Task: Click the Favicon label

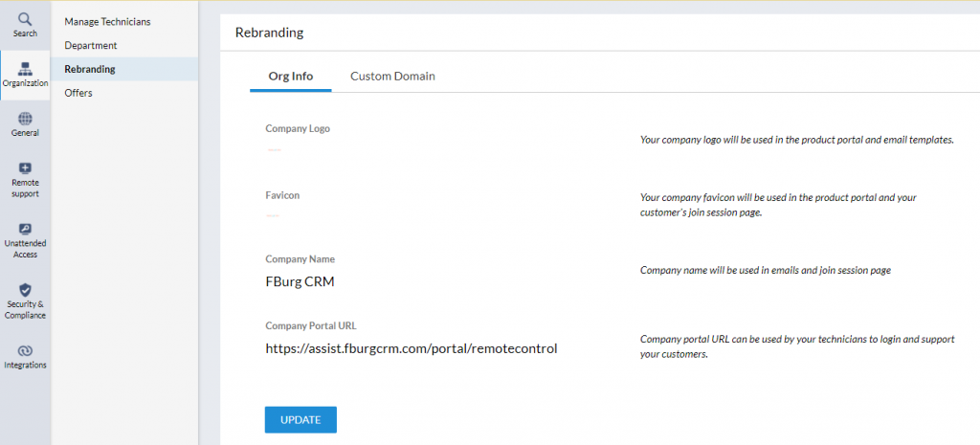Action: point(282,195)
